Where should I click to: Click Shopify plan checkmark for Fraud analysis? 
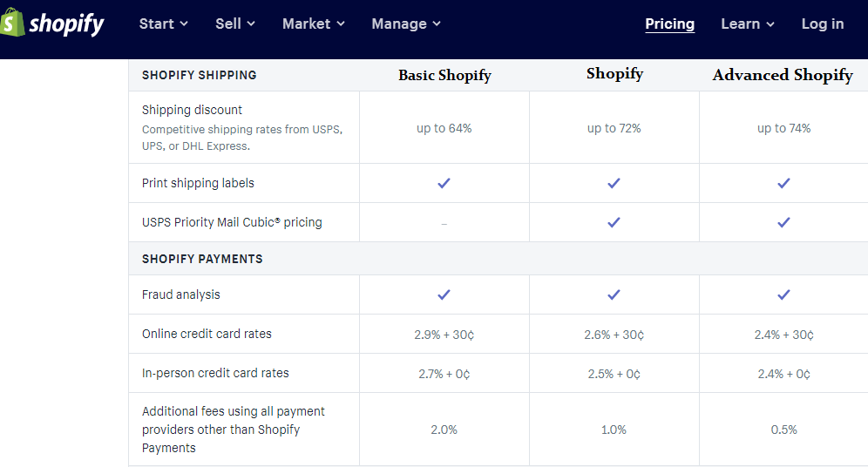coord(614,294)
